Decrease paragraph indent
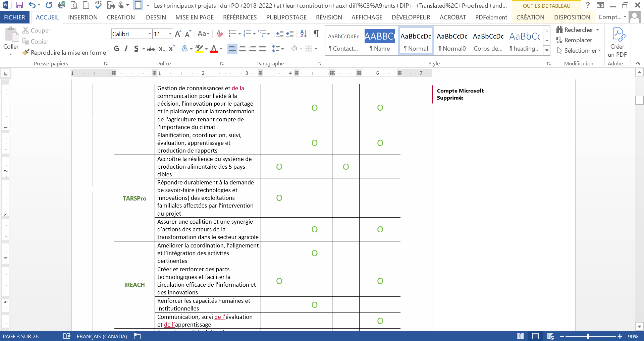The image size is (644, 341). 279,34
